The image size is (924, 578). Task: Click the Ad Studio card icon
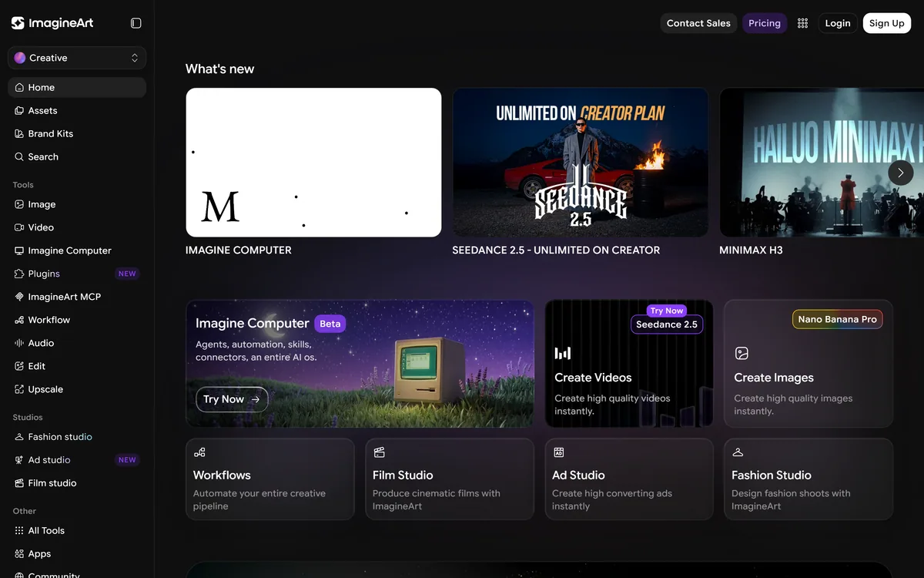tap(558, 452)
